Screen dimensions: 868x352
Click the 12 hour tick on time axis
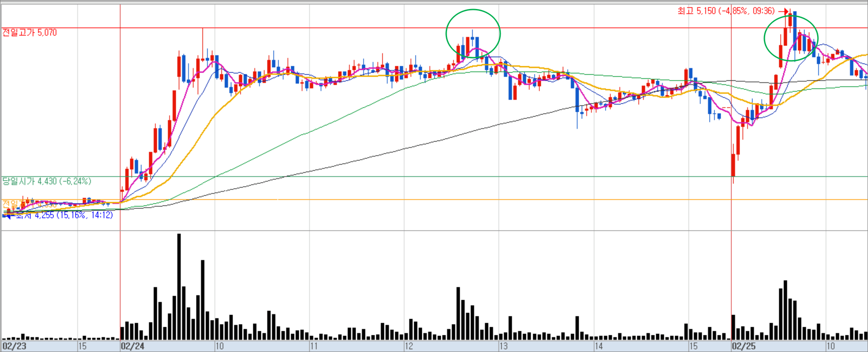coord(409,346)
